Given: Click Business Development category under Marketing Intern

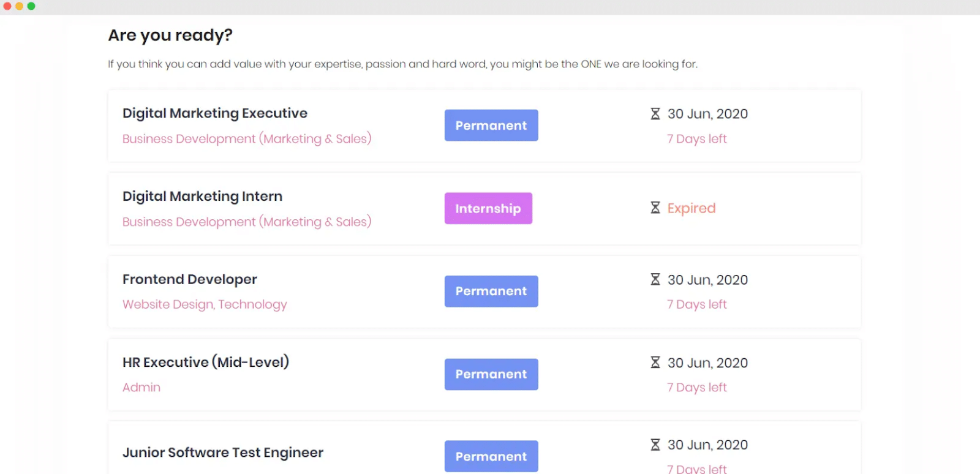Looking at the screenshot, I should 247,222.
